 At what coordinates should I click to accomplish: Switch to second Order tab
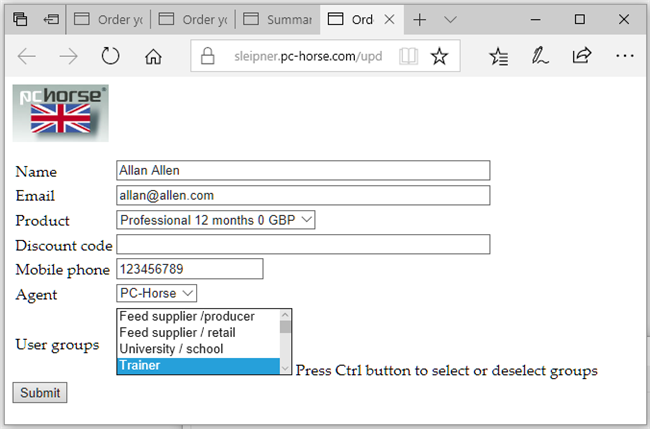coord(193,19)
